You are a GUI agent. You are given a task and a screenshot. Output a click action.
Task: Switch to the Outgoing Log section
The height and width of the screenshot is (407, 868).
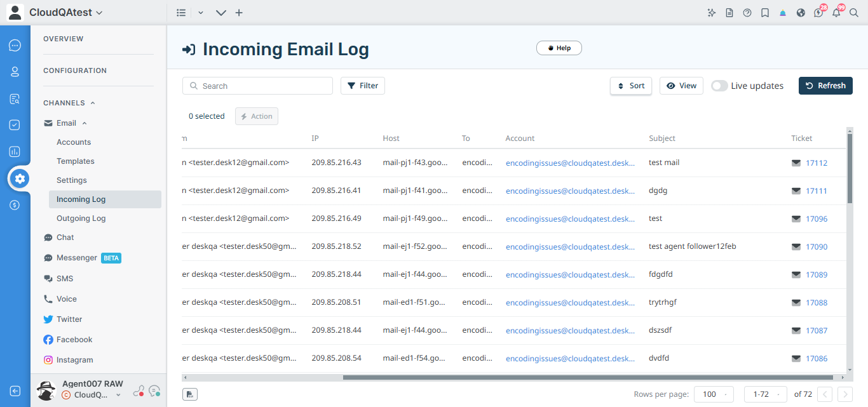(81, 218)
